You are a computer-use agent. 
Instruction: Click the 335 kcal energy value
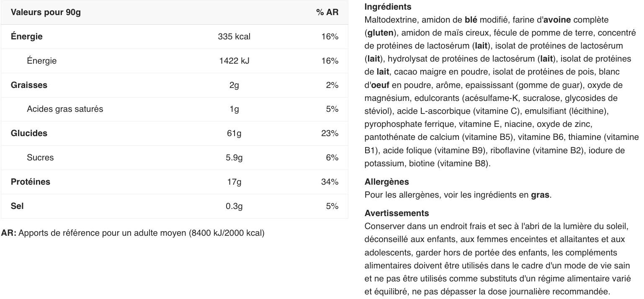coord(234,36)
